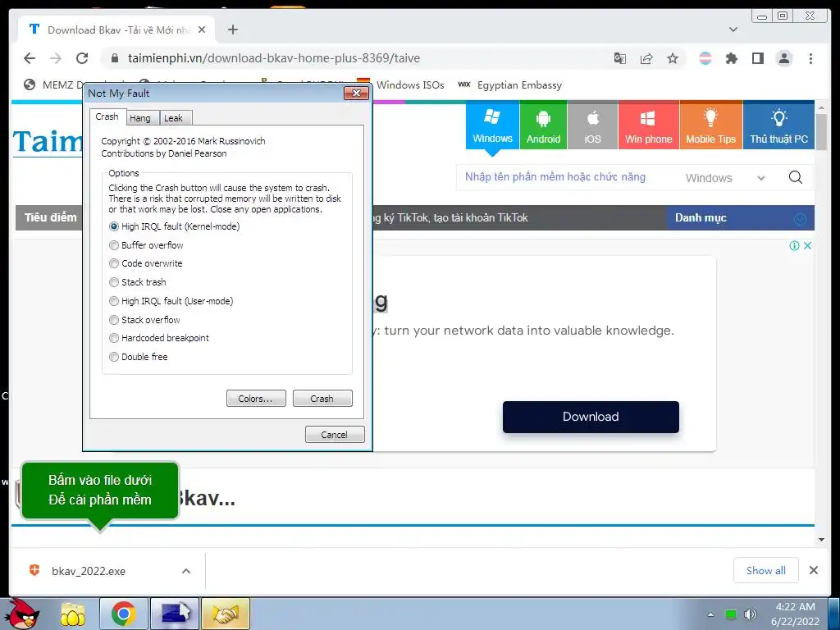Select the Stack trash option

tap(138, 282)
